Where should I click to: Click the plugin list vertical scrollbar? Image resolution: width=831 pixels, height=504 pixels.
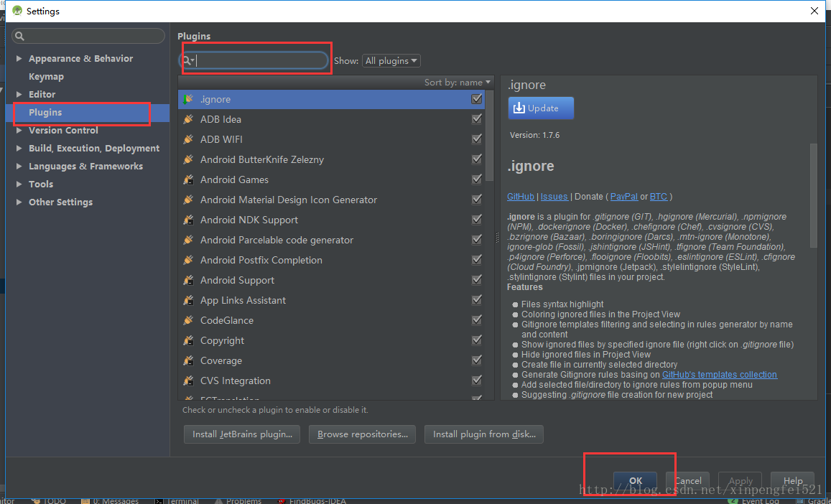pyautogui.click(x=489, y=135)
